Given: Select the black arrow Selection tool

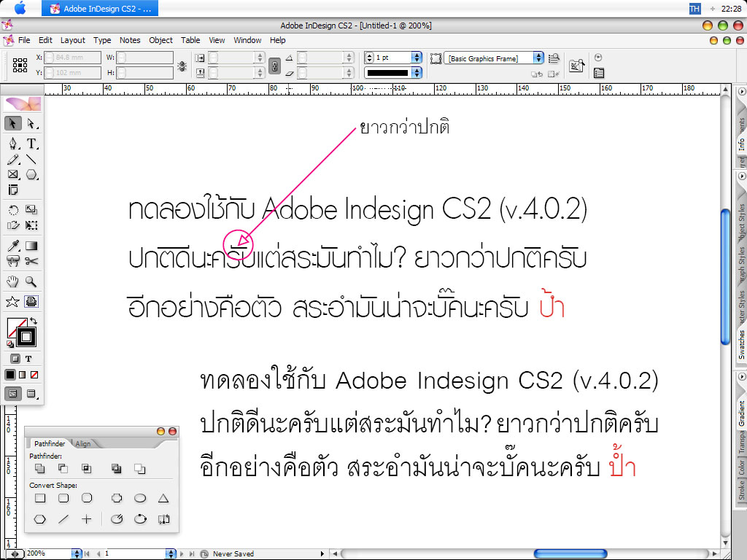Looking at the screenshot, I should point(13,123).
